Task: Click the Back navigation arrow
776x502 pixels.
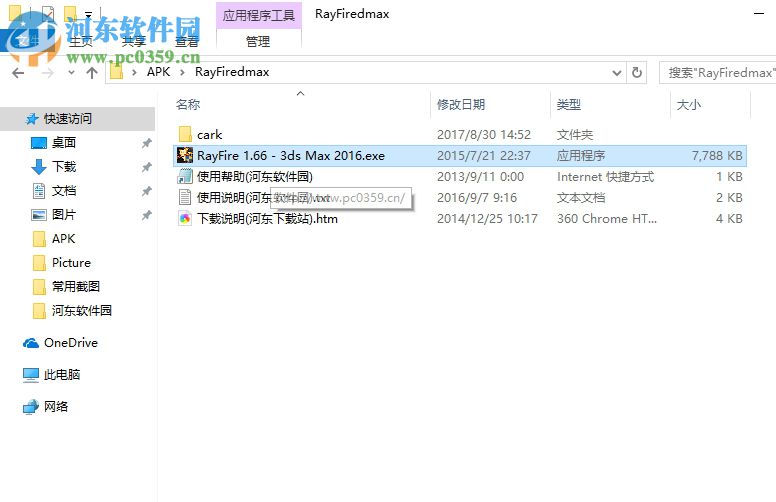Action: 18,73
